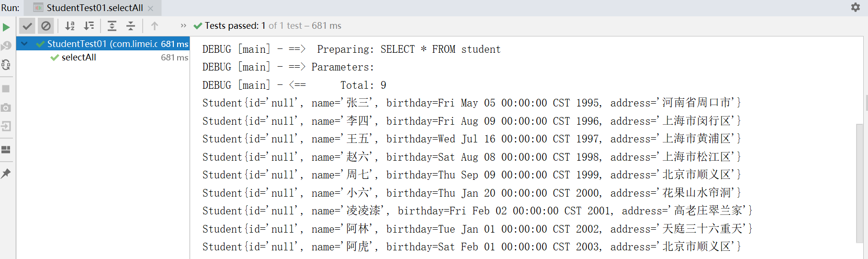This screenshot has width=868, height=259.
Task: Click the console vertical scrollbar
Action: click(860, 182)
